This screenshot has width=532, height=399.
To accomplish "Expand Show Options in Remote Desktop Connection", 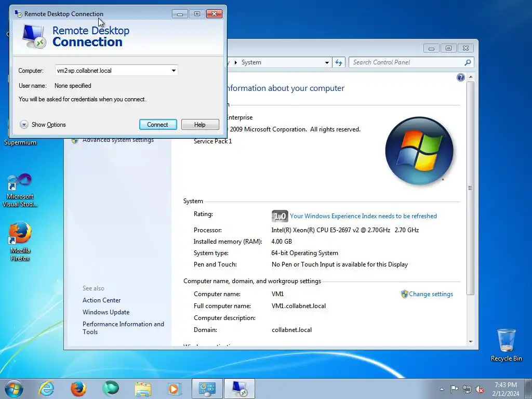I will [43, 125].
